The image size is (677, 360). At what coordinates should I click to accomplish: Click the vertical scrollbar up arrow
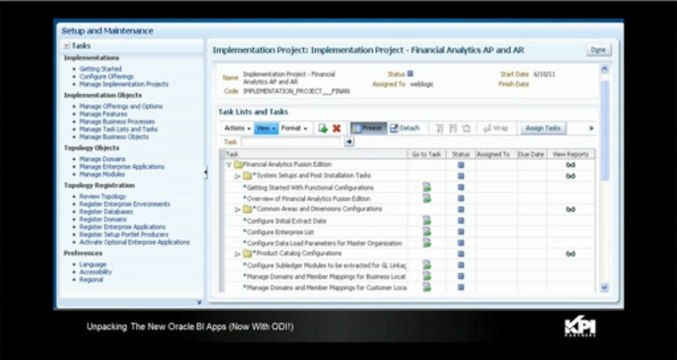[x=604, y=69]
